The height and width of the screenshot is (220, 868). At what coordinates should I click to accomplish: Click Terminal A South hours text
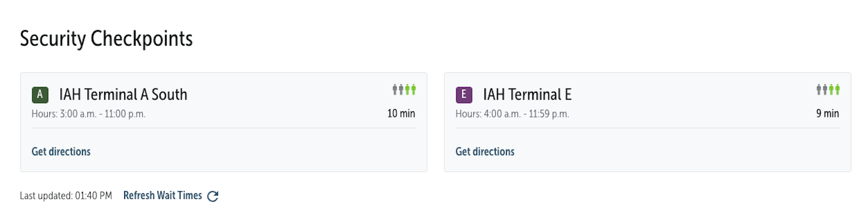point(88,114)
